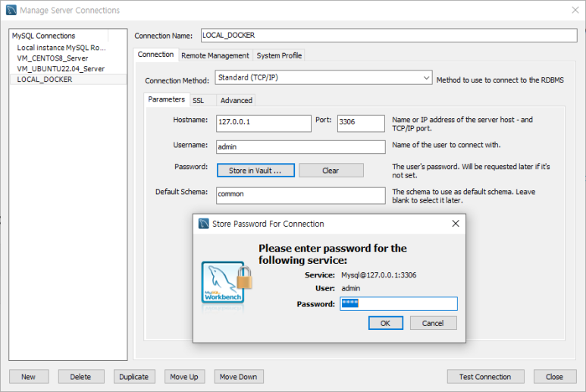Focus the Connection Name field
The height and width of the screenshot is (392, 586).
point(389,36)
